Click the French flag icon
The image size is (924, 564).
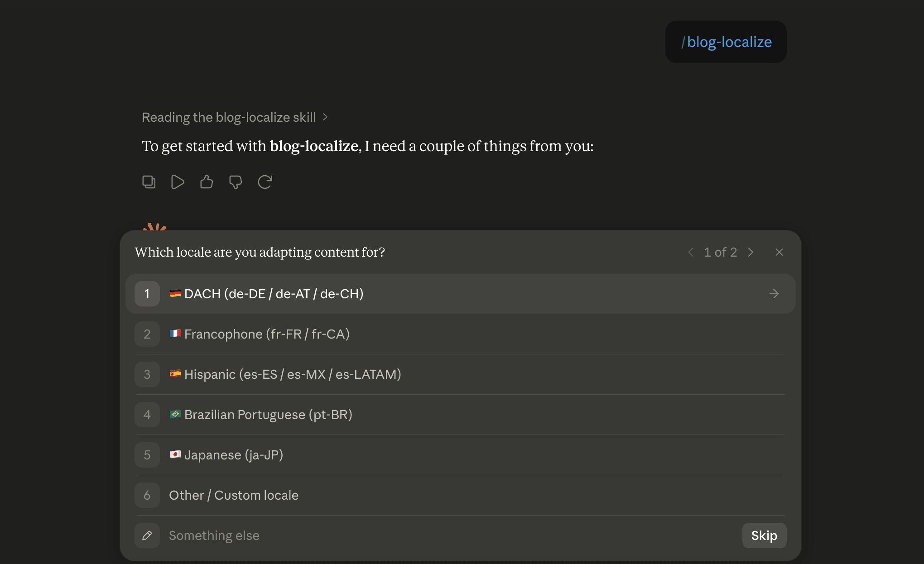(175, 334)
